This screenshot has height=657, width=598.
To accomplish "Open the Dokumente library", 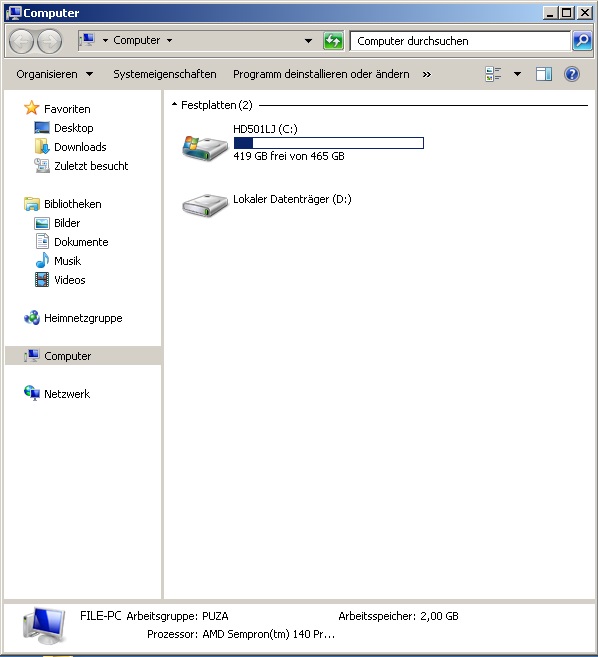I will pyautogui.click(x=81, y=242).
